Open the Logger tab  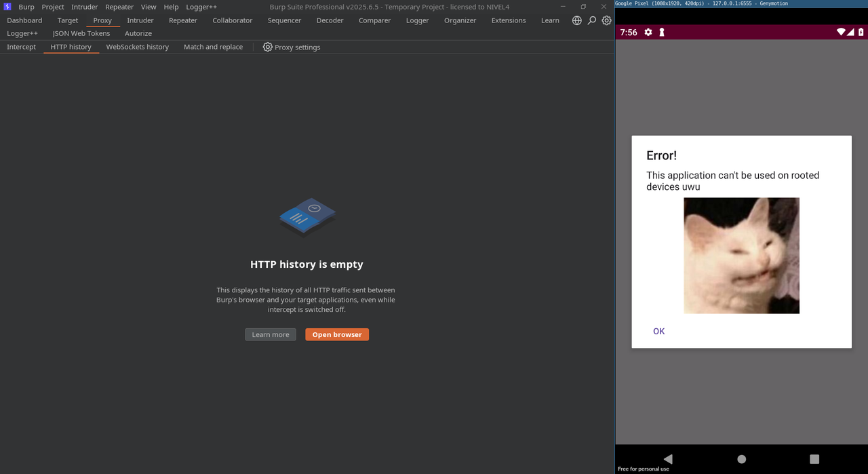click(418, 20)
